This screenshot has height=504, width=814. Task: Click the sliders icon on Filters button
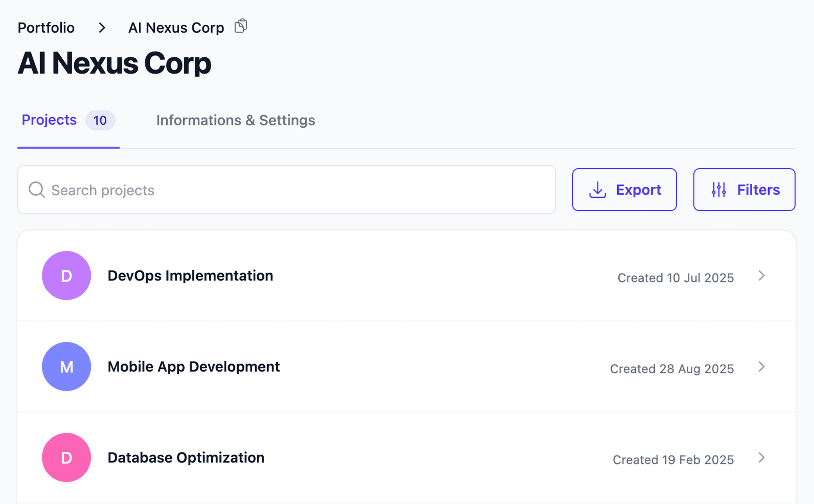[x=719, y=190]
